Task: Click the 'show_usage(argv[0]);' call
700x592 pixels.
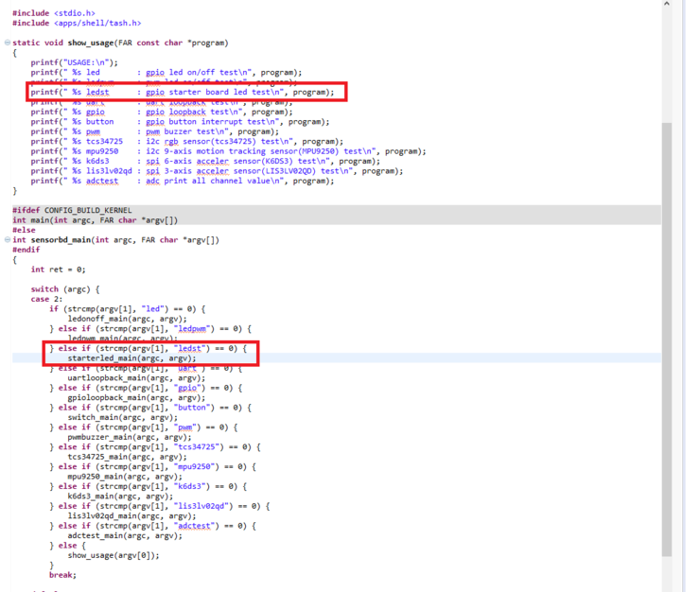Action: 114,555
